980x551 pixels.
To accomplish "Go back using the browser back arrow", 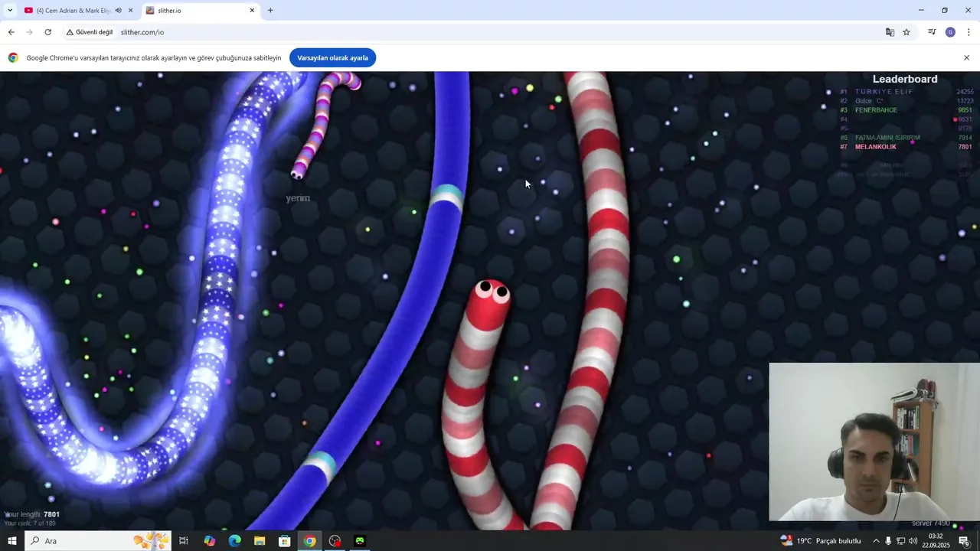I will 11,32.
